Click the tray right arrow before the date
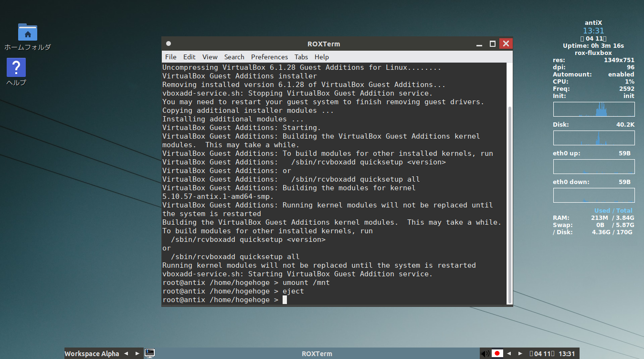 pyautogui.click(x=520, y=354)
